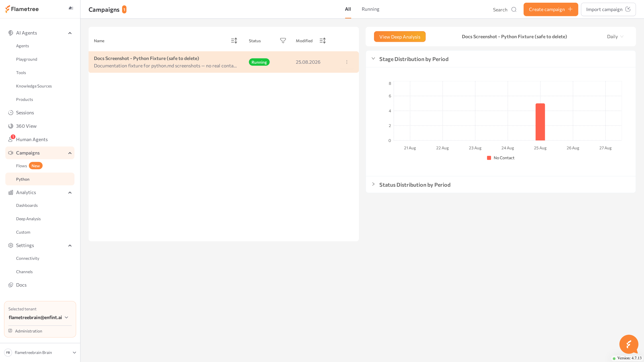
Task: Click the 360 View spiral icon
Action: pyautogui.click(x=11, y=126)
